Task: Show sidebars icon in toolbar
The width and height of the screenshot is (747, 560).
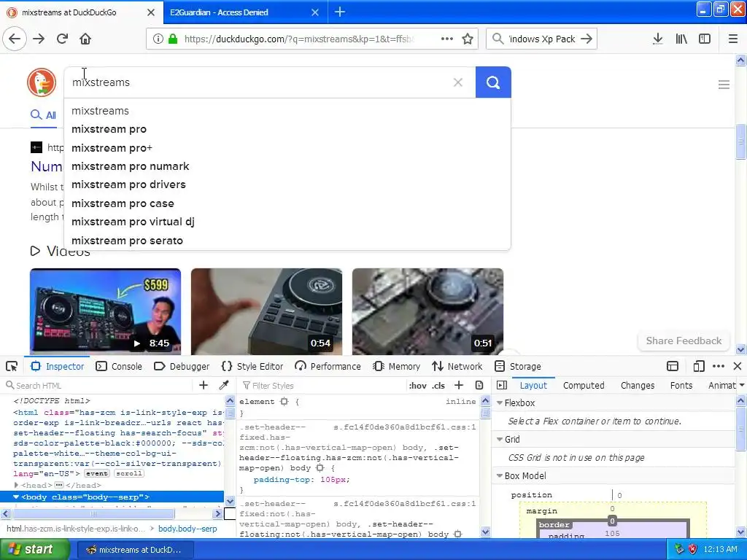Action: point(705,39)
